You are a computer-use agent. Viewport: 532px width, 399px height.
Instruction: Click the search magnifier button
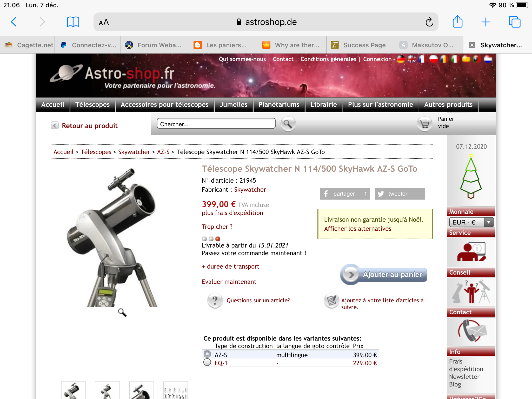288,124
